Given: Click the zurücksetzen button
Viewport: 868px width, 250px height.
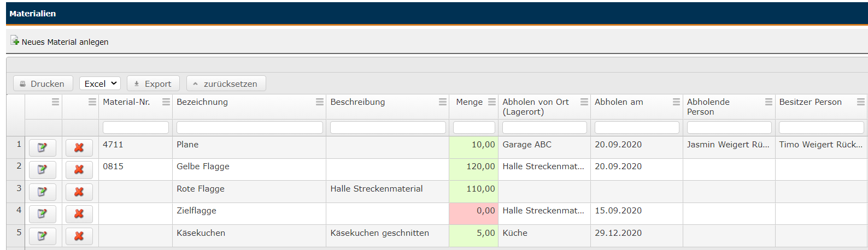Looking at the screenshot, I should (x=226, y=84).
